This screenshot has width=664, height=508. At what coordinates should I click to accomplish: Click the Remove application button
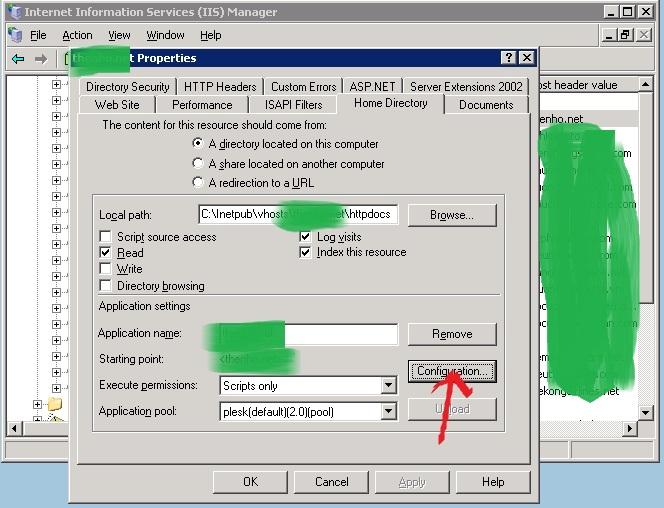click(x=452, y=334)
